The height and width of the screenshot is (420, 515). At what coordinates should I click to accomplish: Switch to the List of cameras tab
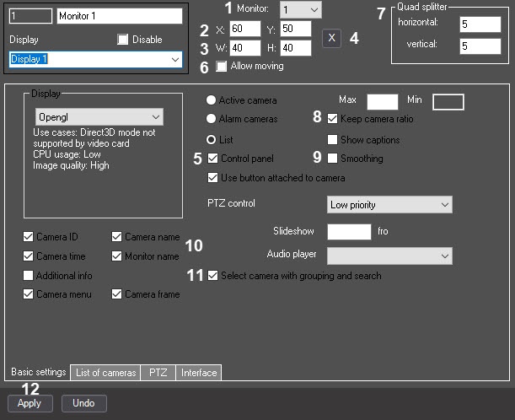point(105,373)
